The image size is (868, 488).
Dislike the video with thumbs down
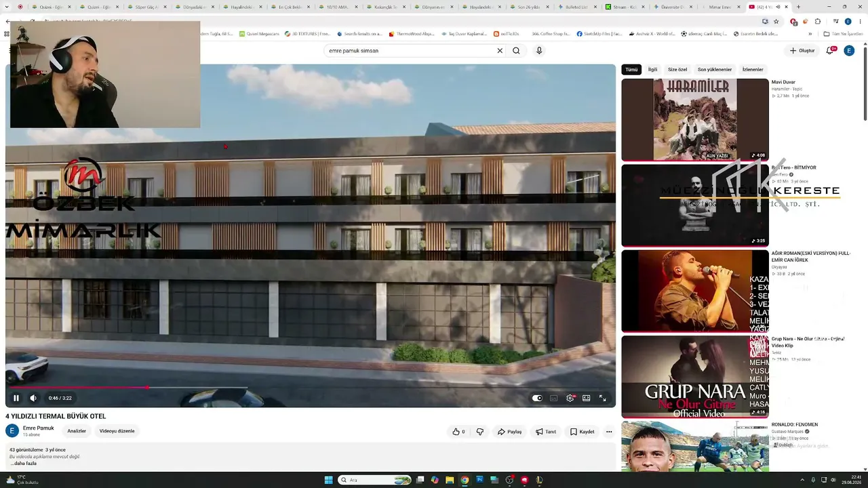[x=479, y=432]
